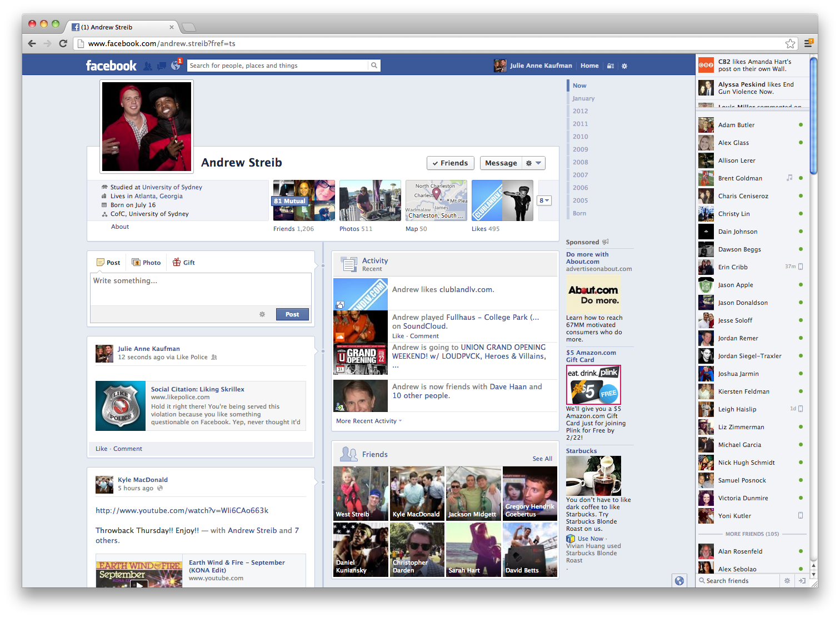This screenshot has height=618, width=840.
Task: Select the Post tab in composer
Action: pyautogui.click(x=108, y=263)
